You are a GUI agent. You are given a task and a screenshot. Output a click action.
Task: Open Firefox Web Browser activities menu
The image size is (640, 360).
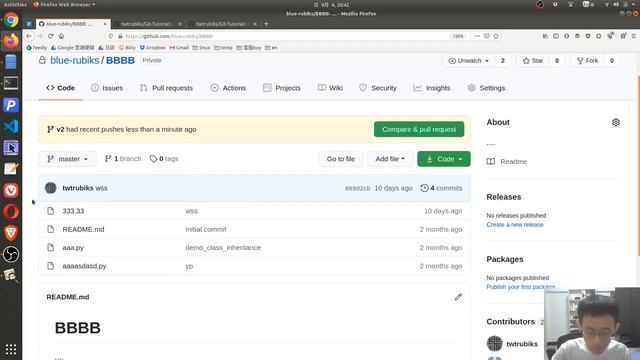[x=64, y=4]
